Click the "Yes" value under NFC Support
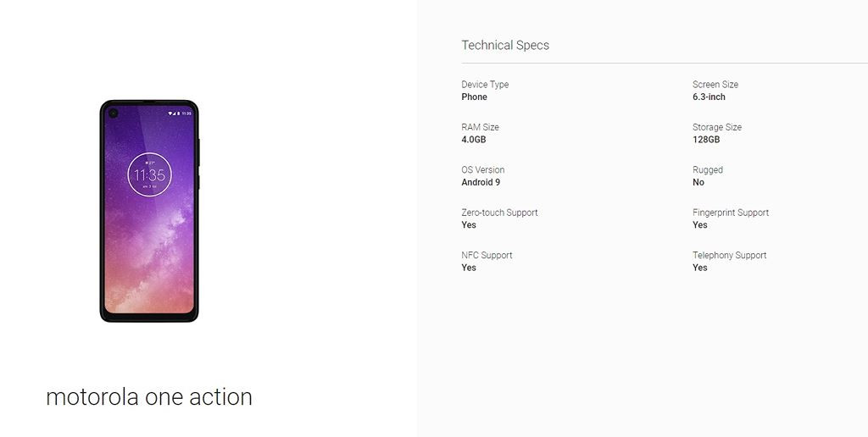868x437 pixels. [469, 268]
